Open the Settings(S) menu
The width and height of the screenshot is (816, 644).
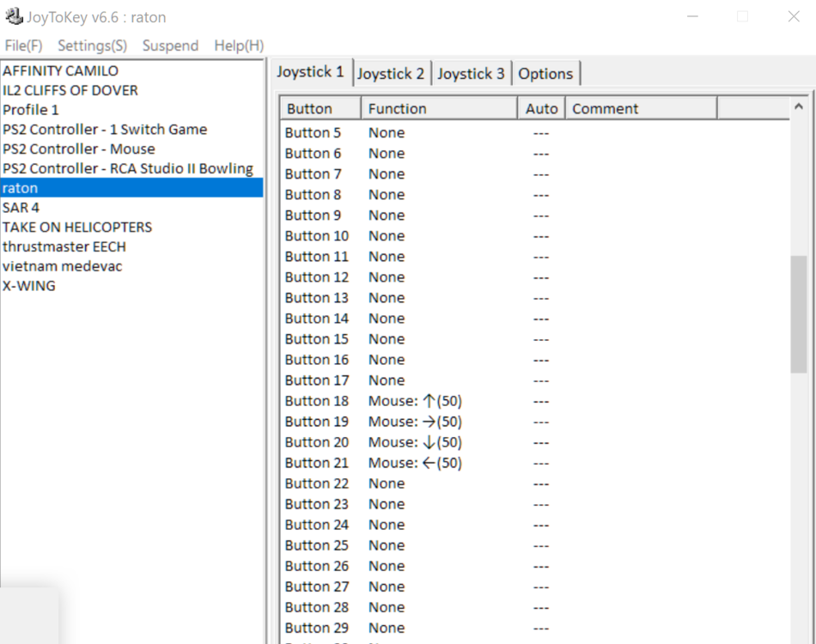coord(92,46)
